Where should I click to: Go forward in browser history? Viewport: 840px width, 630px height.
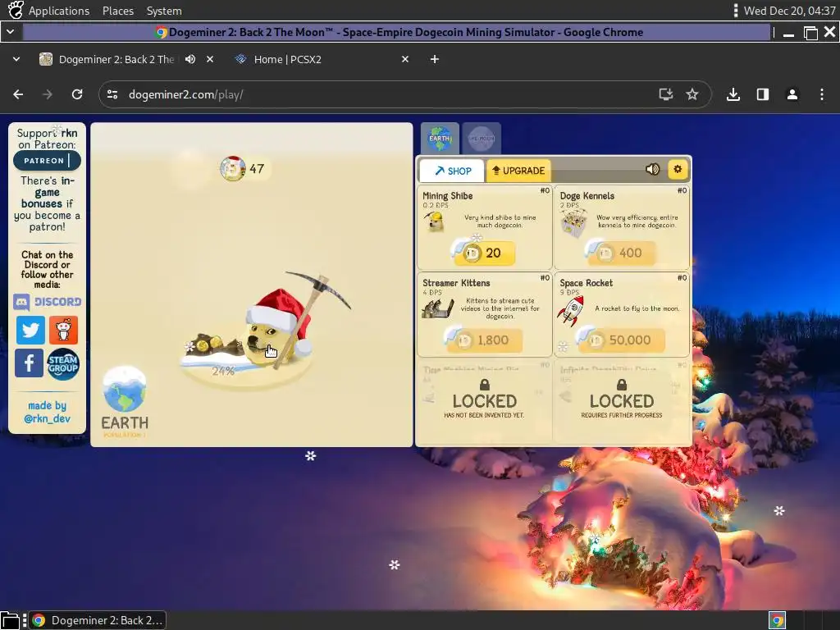(x=48, y=95)
